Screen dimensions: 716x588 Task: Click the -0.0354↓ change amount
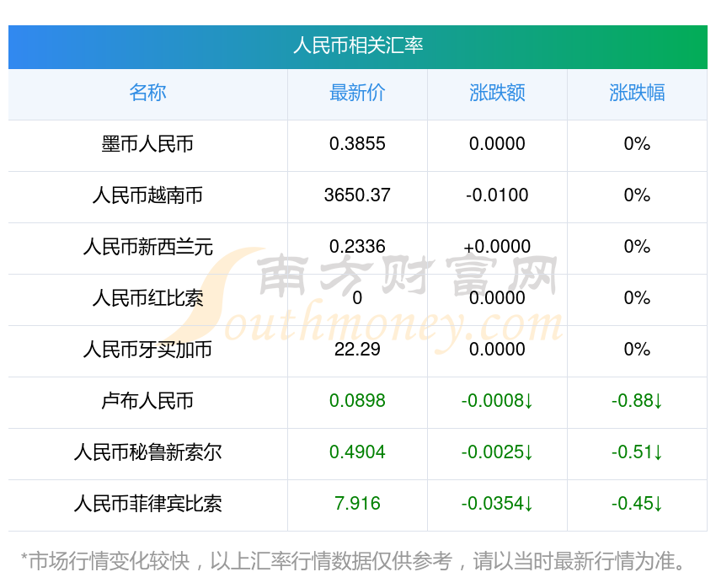coord(497,504)
